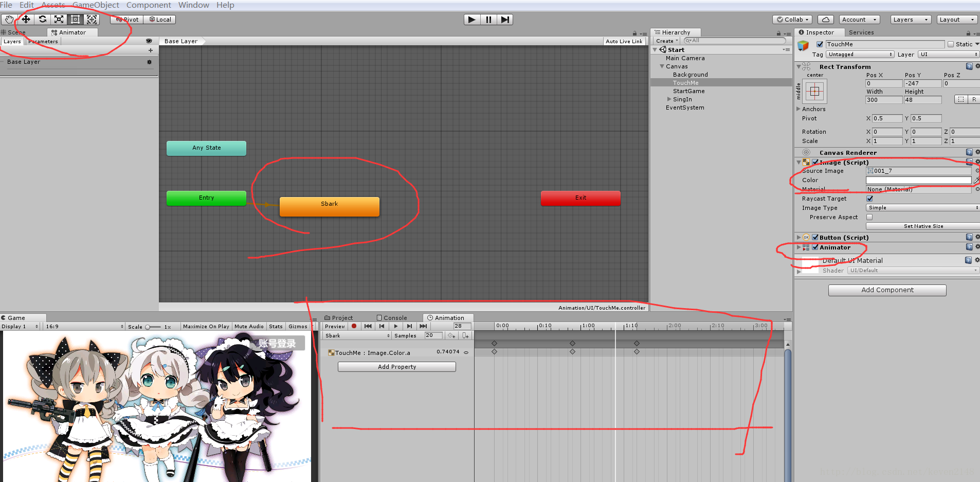Select the Rotate tool
The image size is (980, 482).
[x=42, y=20]
